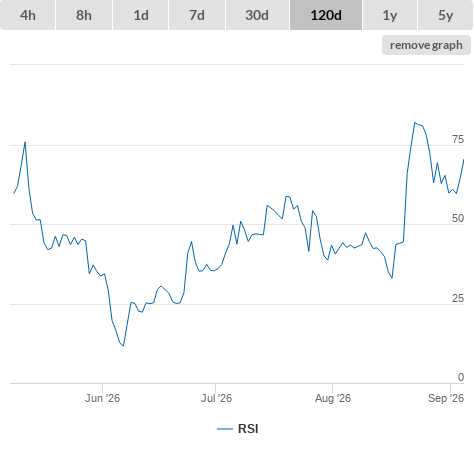
Task: Select the 8h time range tab
Action: click(84, 15)
